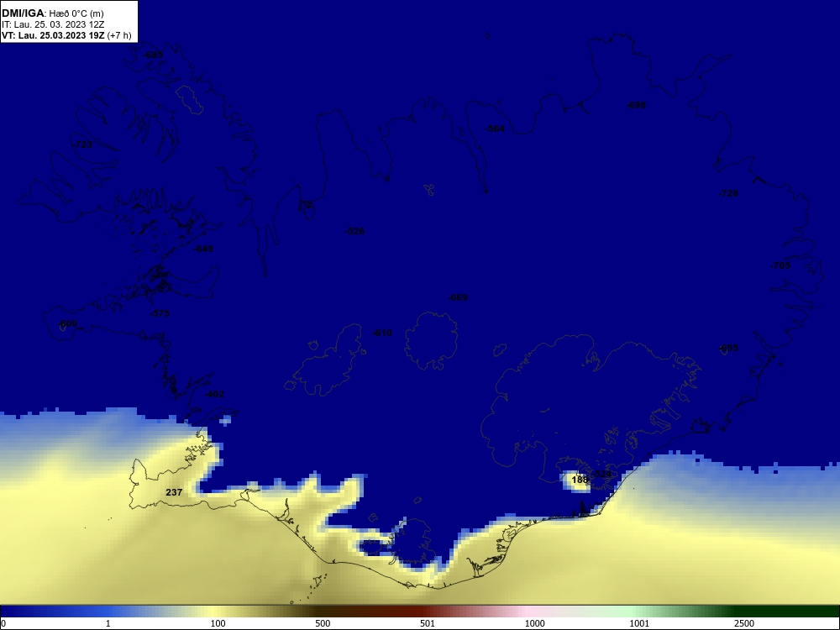Viewport: 840px width, 630px height.
Task: Click the legend label '100'
Action: point(218,623)
